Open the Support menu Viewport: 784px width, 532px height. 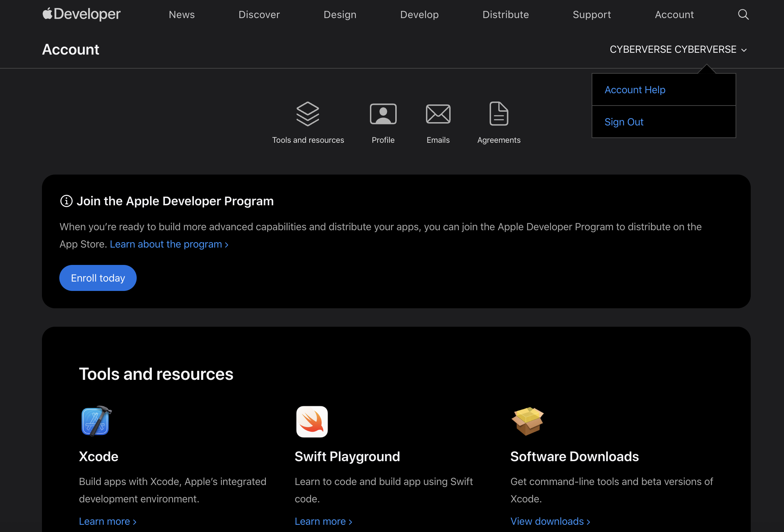(x=592, y=14)
